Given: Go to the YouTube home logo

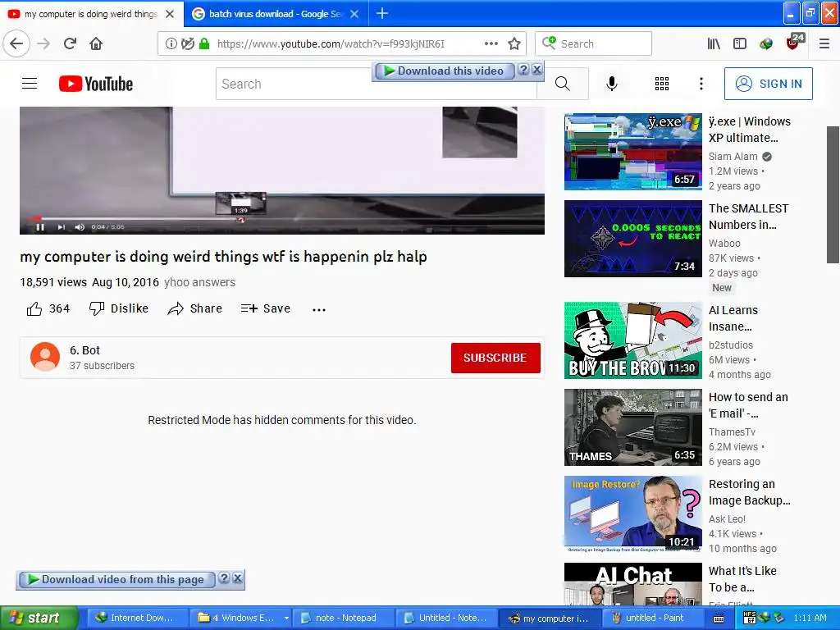Looking at the screenshot, I should 96,84.
